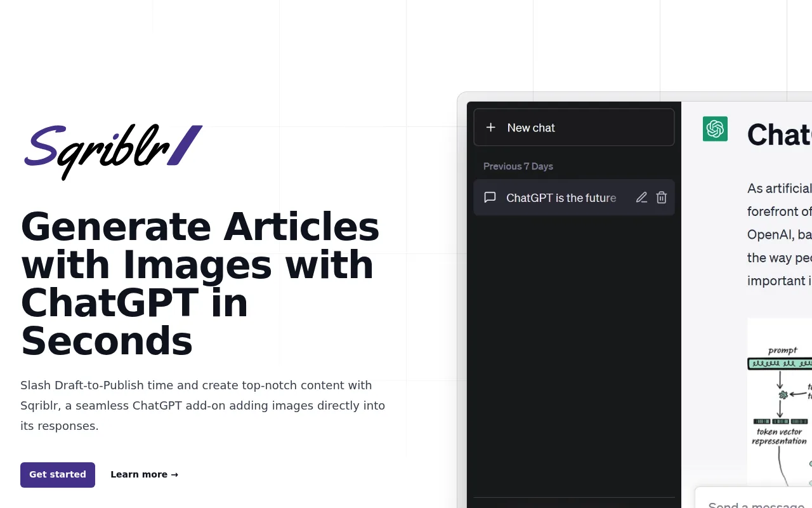This screenshot has width=812, height=508.
Task: Click the green prompt token bar in diagram
Action: click(x=780, y=364)
